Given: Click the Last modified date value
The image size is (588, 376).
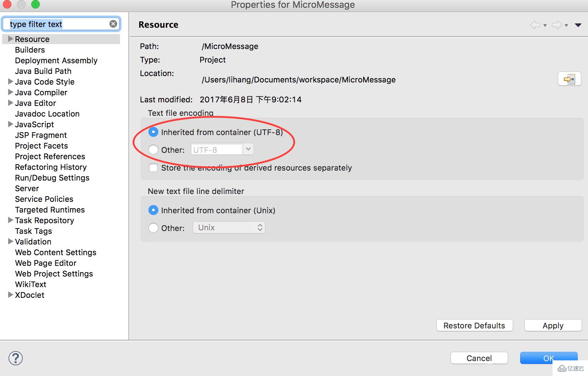Looking at the screenshot, I should pyautogui.click(x=251, y=100).
